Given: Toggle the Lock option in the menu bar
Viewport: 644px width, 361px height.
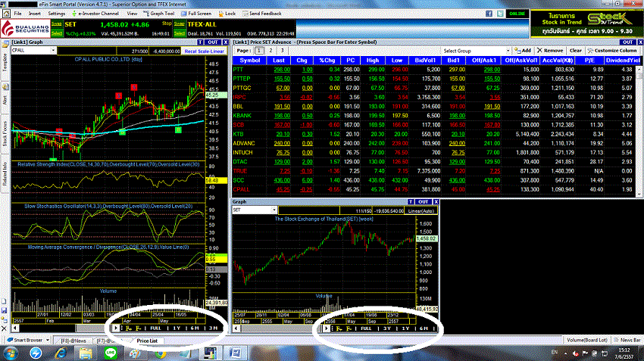Looking at the screenshot, I should pos(227,14).
